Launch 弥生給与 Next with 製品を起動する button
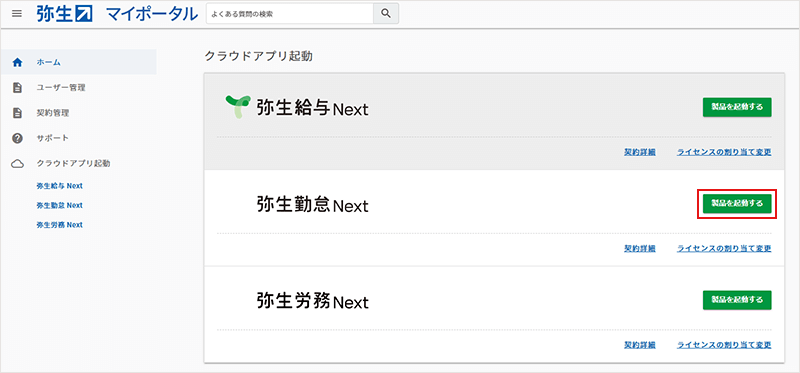Screen dimensions: 800x373 coord(737,107)
